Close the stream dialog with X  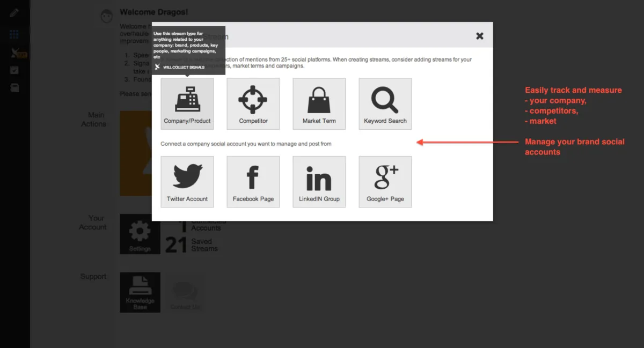click(x=480, y=36)
